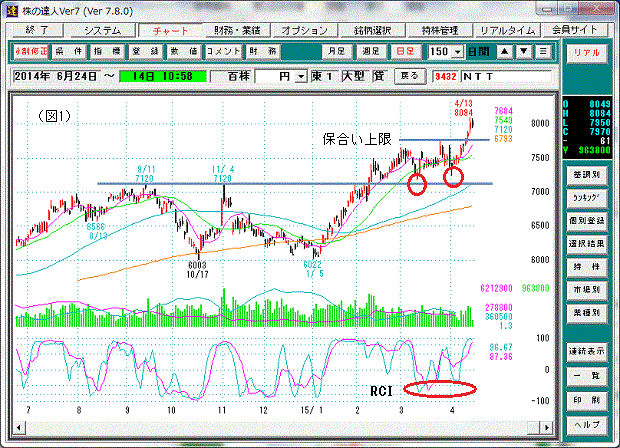The image size is (620, 448).
Task: Switch to 月足 monthly chart
Action: point(336,51)
